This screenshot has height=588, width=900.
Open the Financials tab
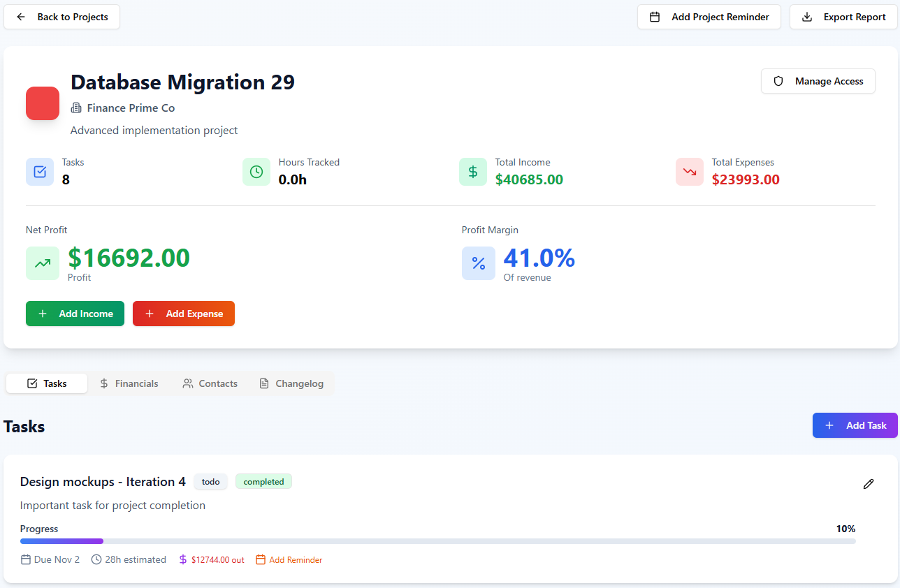coord(129,383)
